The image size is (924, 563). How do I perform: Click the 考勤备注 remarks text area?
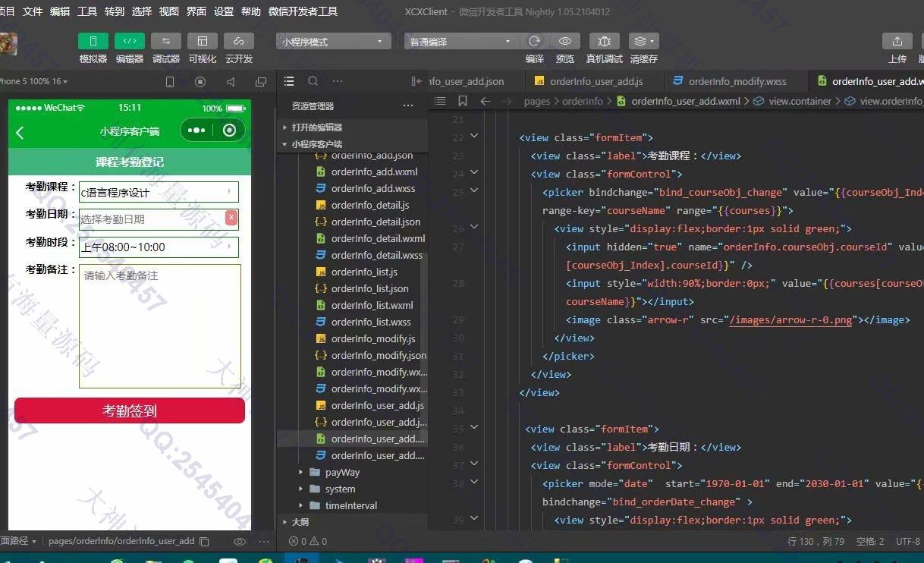click(x=160, y=326)
